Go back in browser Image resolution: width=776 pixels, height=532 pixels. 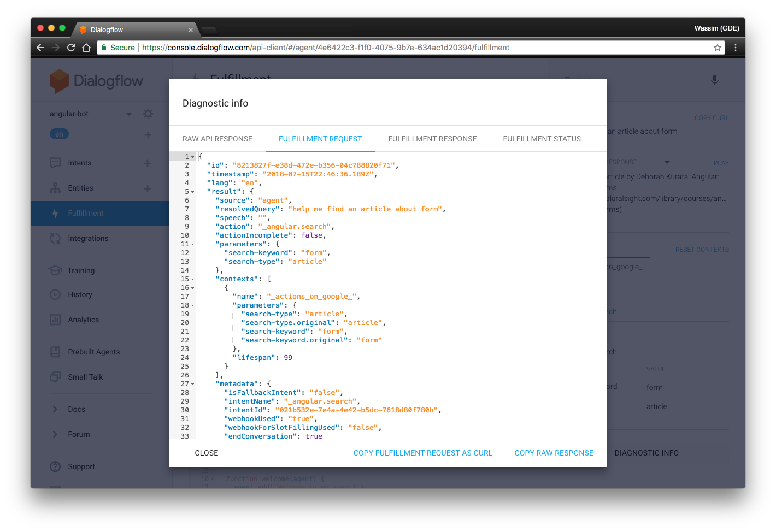(40, 48)
